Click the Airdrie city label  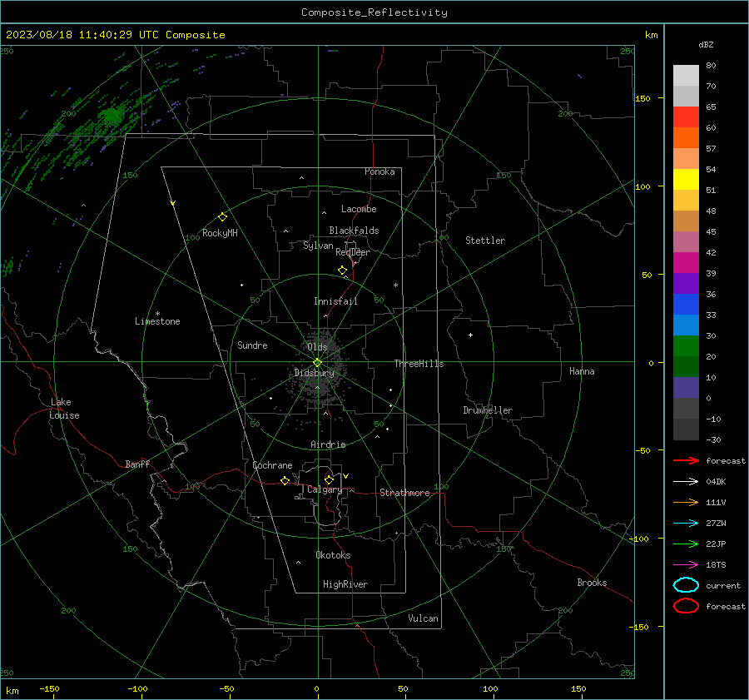point(328,444)
